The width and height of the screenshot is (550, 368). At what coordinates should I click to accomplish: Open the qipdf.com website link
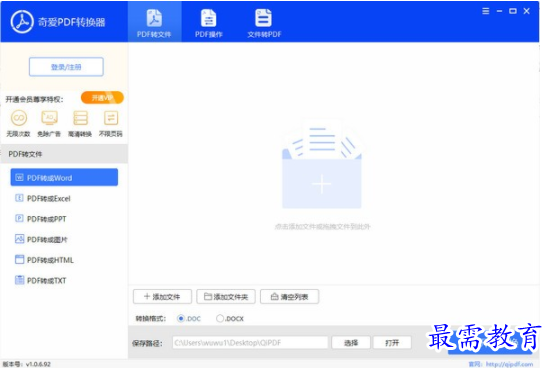tap(509, 364)
